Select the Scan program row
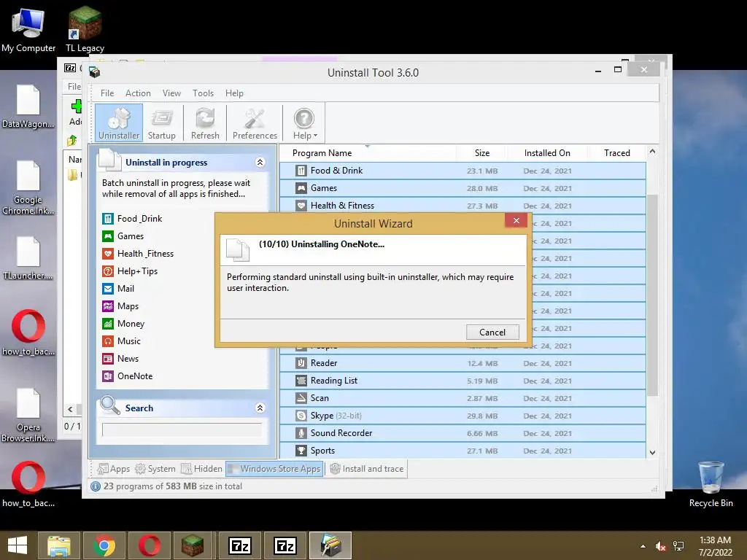The height and width of the screenshot is (560, 747). tap(462, 398)
